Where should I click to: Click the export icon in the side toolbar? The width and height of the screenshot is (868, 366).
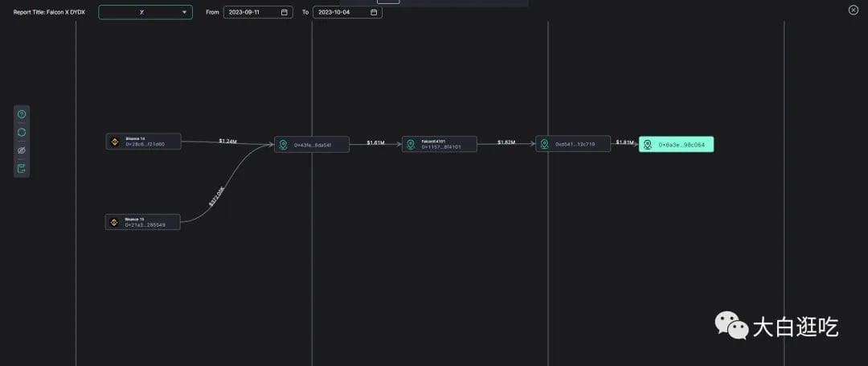pos(22,168)
